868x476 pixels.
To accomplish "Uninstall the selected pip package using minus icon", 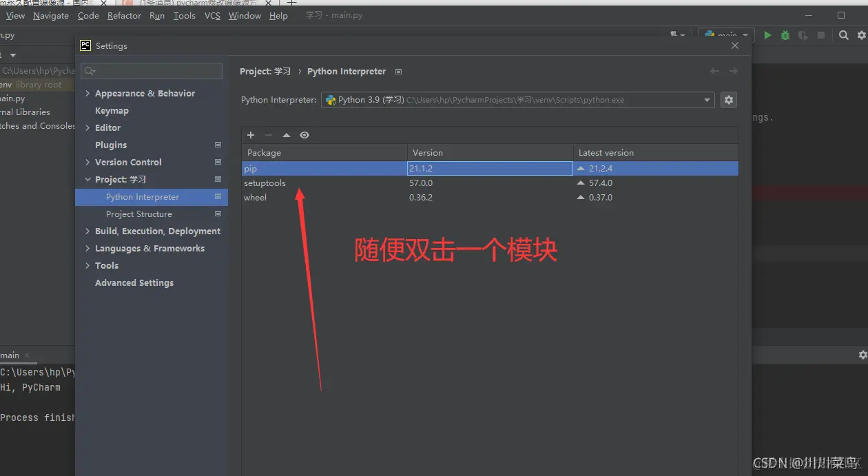I will pos(269,135).
